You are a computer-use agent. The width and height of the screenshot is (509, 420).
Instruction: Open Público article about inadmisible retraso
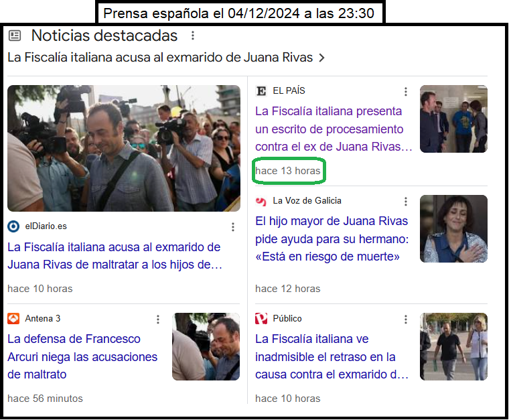[x=332, y=357]
